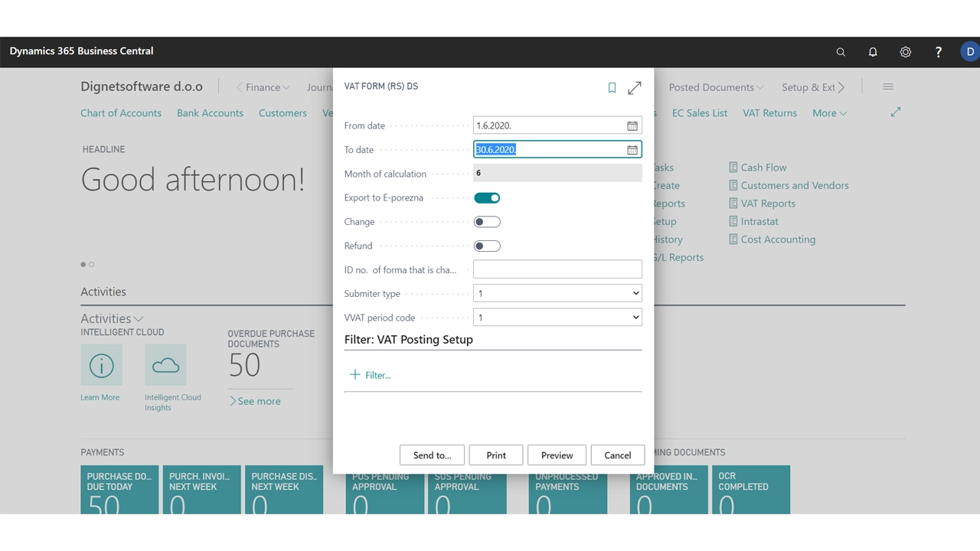Click the Cash Flow report icon

(x=733, y=167)
